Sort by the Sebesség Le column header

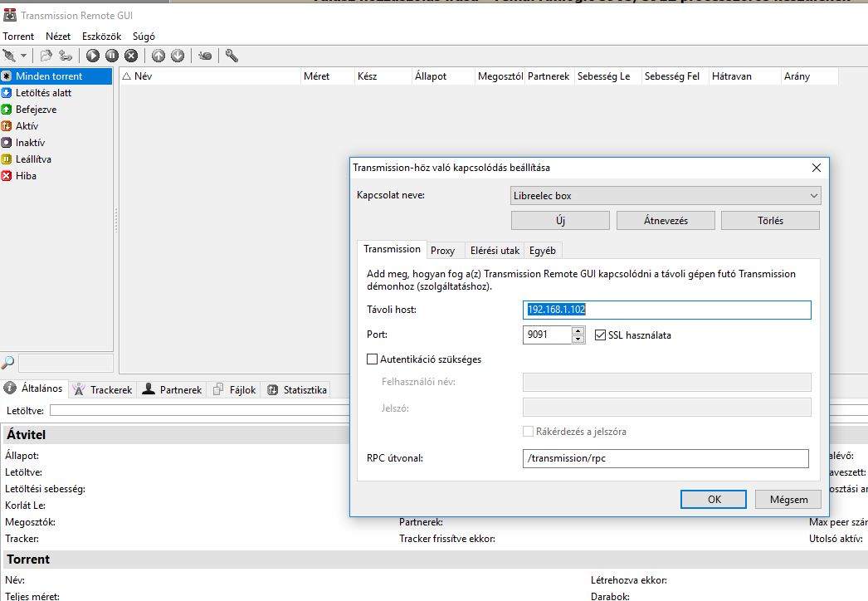tap(607, 76)
